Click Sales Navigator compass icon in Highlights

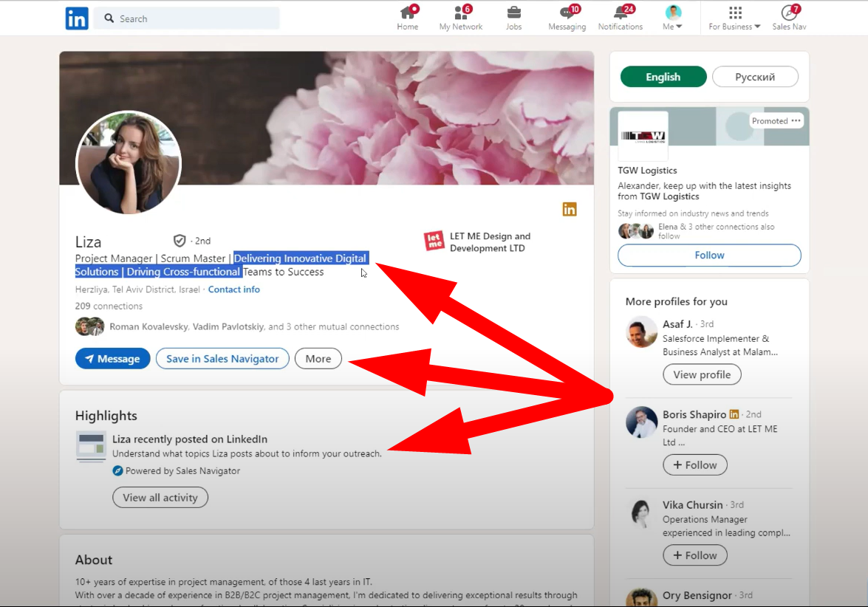117,471
